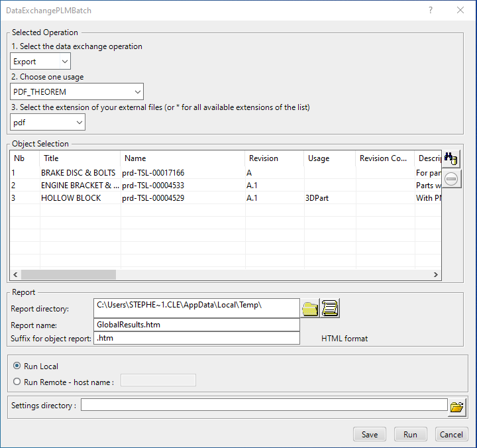
Task: Click the Name column header
Action: click(183, 158)
